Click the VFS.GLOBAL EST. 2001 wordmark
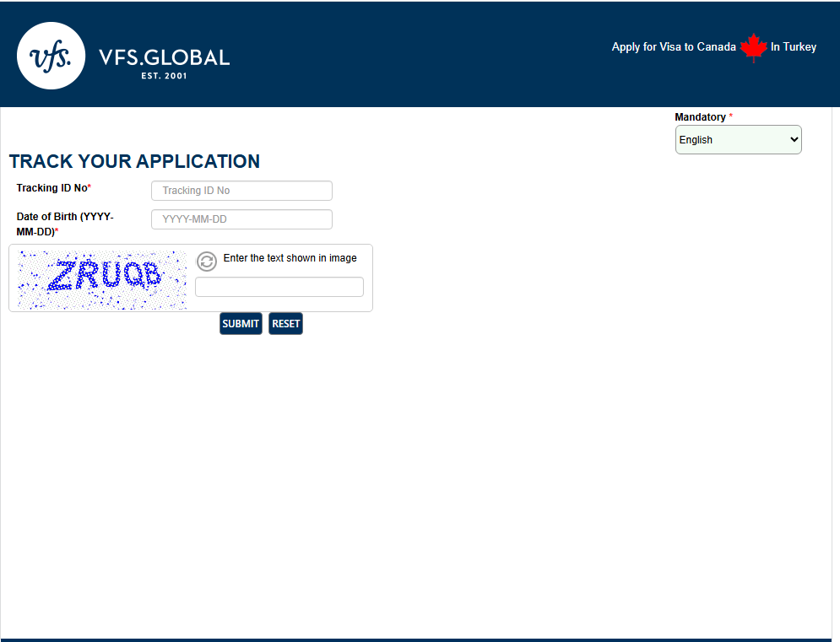Viewport: 840px width, 642px height. pos(165,64)
